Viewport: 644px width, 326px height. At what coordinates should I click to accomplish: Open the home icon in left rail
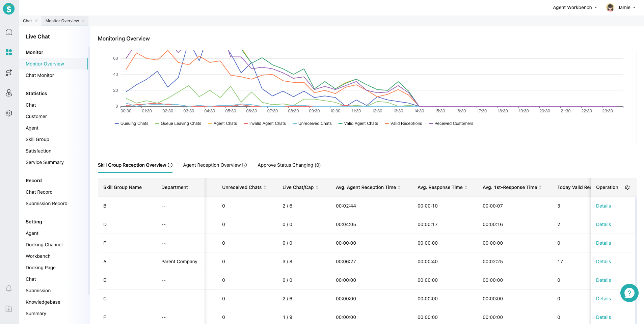tap(9, 32)
